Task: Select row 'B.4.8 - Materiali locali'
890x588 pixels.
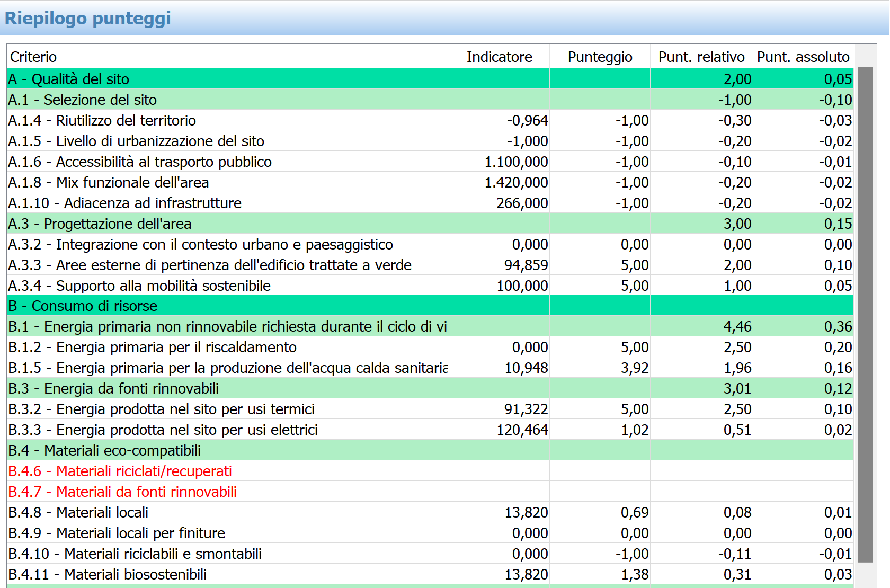Action: point(430,512)
